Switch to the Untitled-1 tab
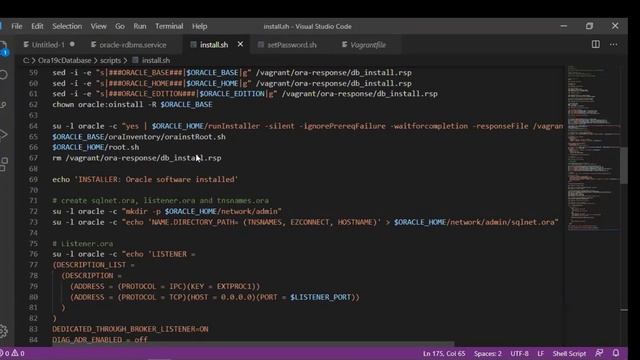The width and height of the screenshot is (640, 360). [48, 45]
